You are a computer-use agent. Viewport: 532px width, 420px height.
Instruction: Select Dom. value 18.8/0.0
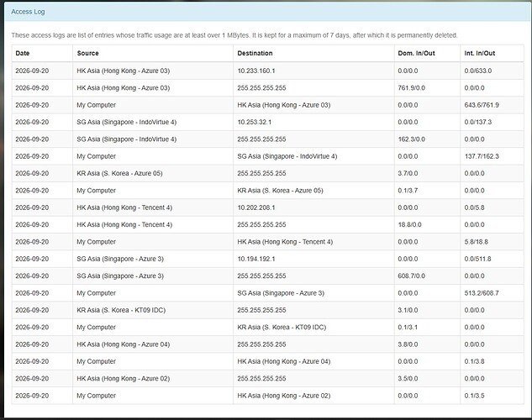[x=409, y=225]
